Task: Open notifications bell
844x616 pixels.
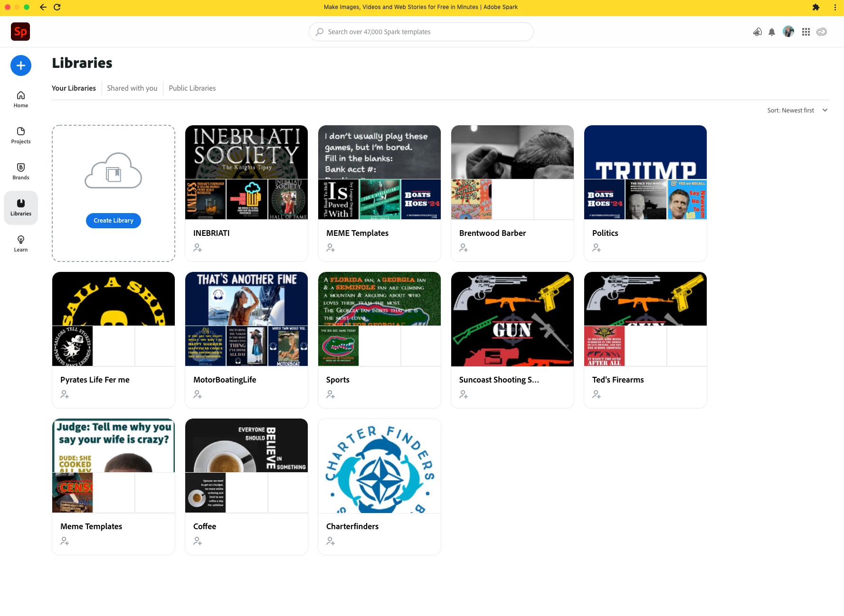Action: (x=772, y=32)
